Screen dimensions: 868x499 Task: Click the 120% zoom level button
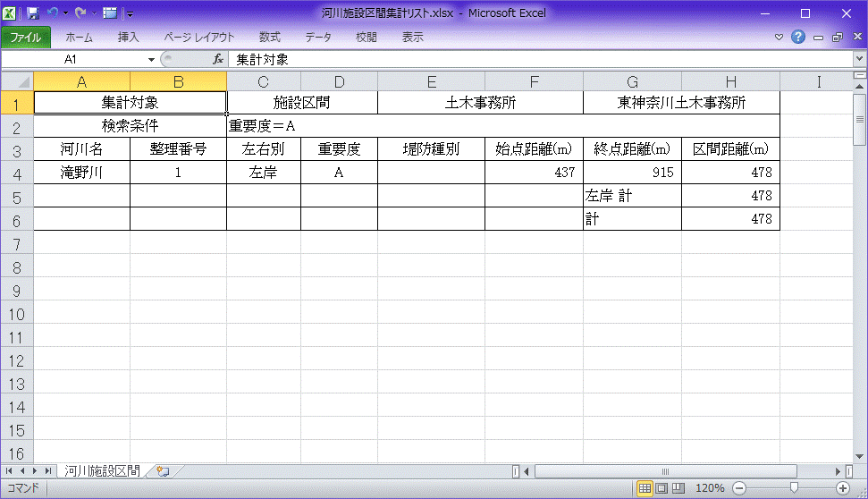pos(709,488)
